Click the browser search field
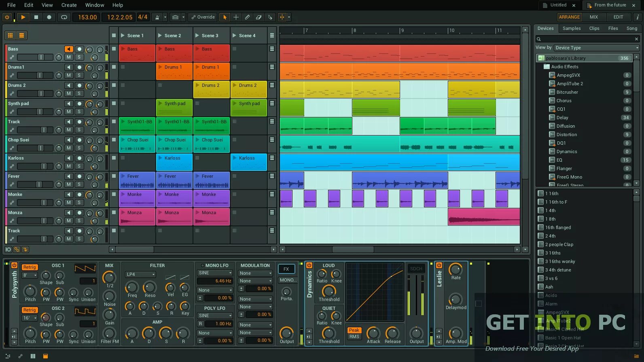Image resolution: width=644 pixels, height=362 pixels. 588,39
